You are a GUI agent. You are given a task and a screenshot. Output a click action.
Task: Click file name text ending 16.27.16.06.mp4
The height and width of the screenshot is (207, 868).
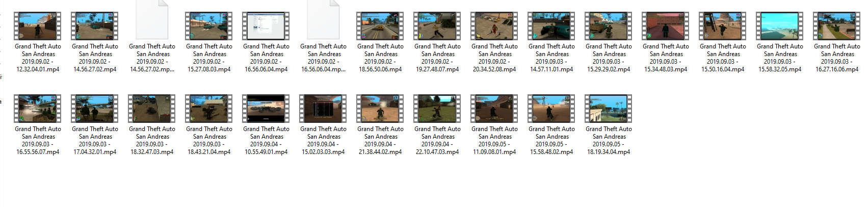click(x=837, y=58)
